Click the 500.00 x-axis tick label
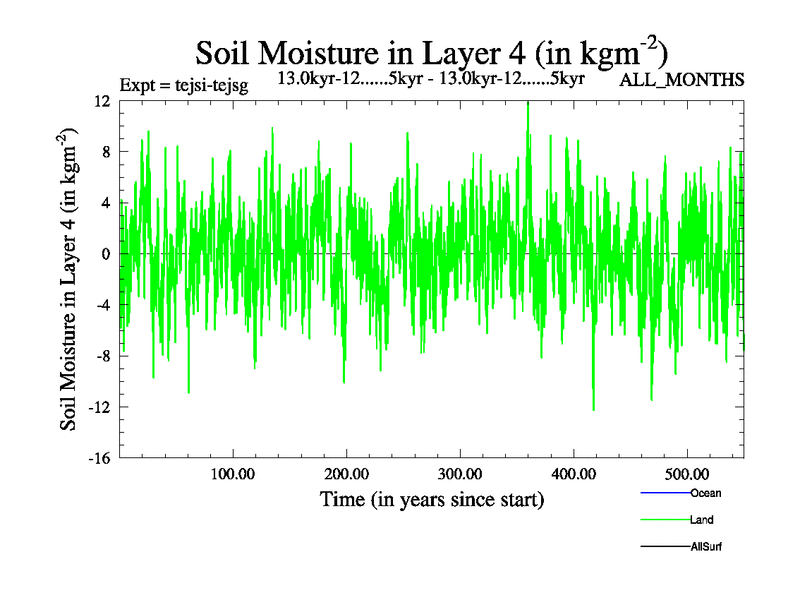This screenshot has width=800, height=600. 687,473
